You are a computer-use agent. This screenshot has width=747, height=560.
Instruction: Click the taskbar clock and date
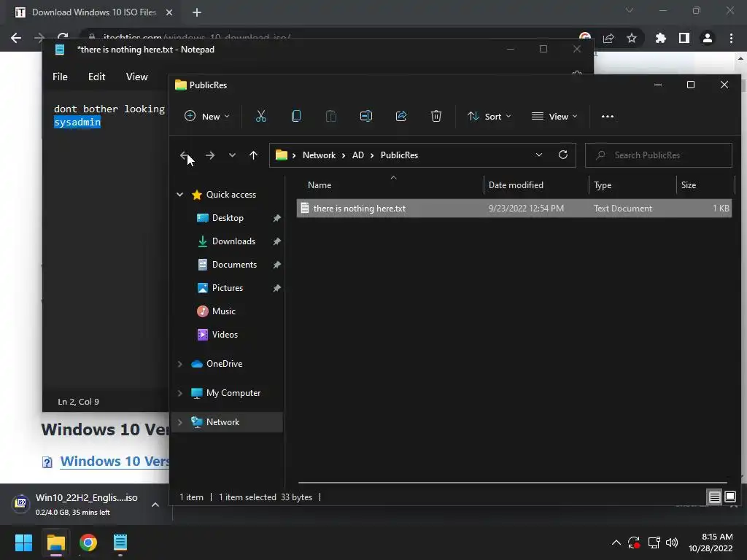pyautogui.click(x=711, y=542)
